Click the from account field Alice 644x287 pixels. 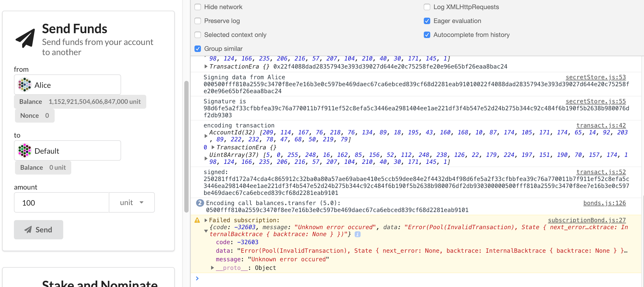pyautogui.click(x=68, y=85)
